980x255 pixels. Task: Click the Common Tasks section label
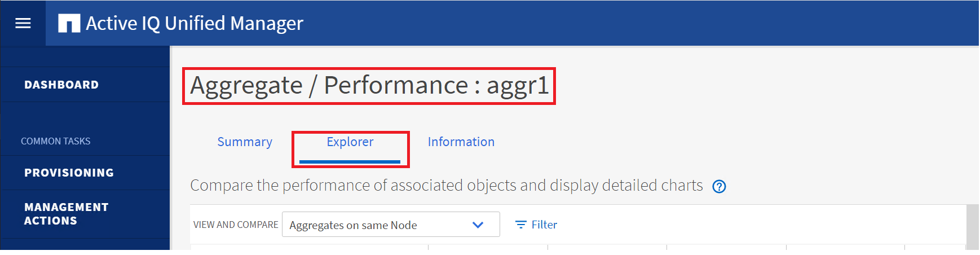pos(55,141)
